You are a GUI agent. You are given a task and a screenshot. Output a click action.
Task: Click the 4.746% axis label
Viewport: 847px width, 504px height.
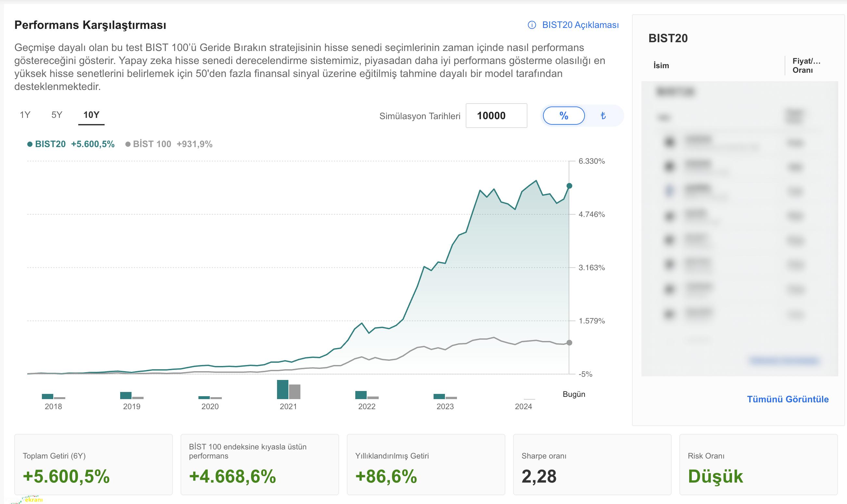tap(592, 214)
